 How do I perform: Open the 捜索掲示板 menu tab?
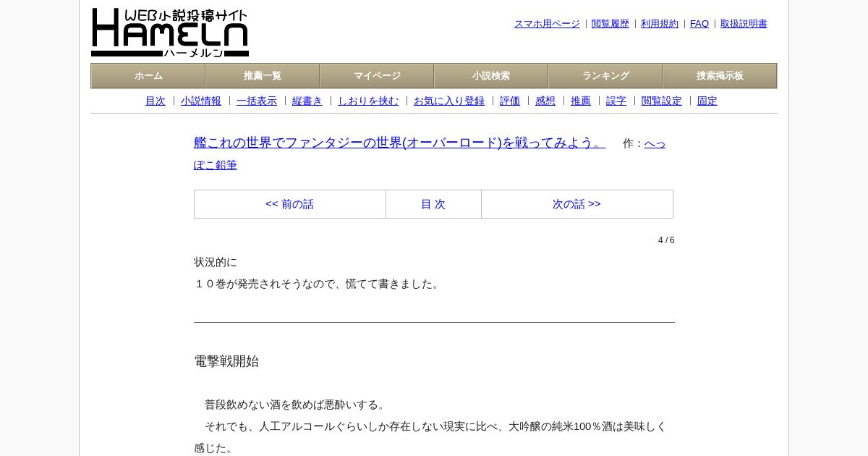point(720,76)
